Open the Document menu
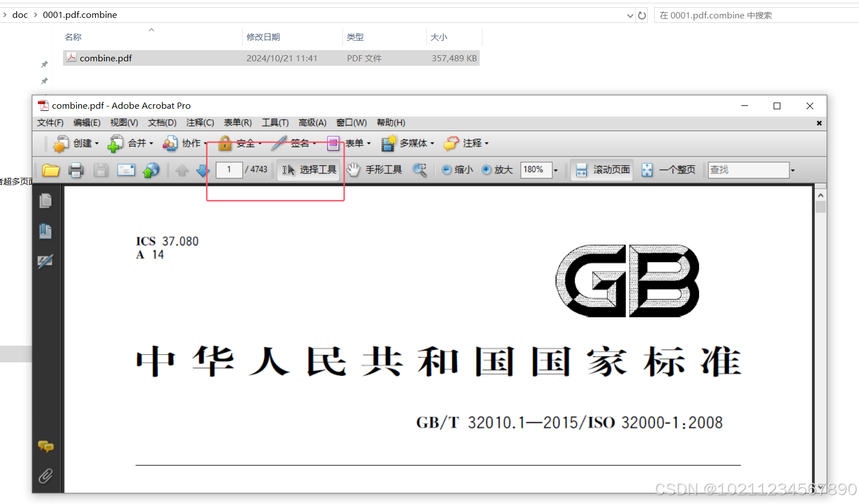Viewport: 859px width, 504px height. [x=162, y=123]
